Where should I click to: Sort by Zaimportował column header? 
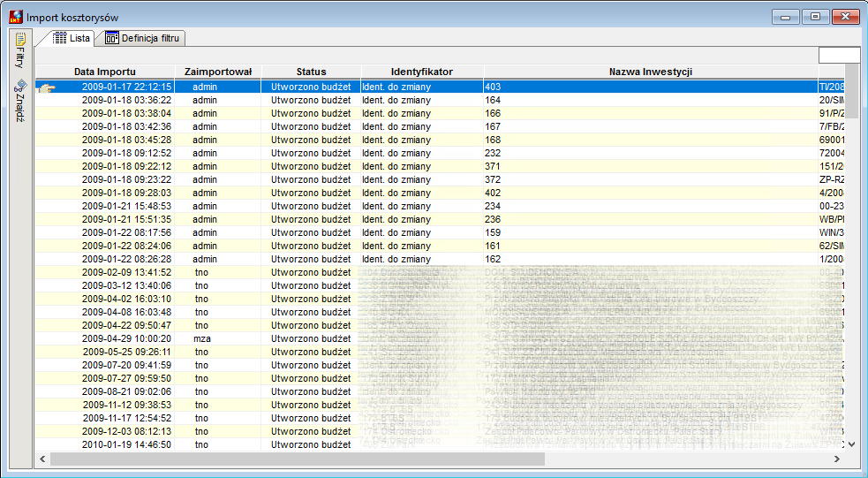(218, 72)
